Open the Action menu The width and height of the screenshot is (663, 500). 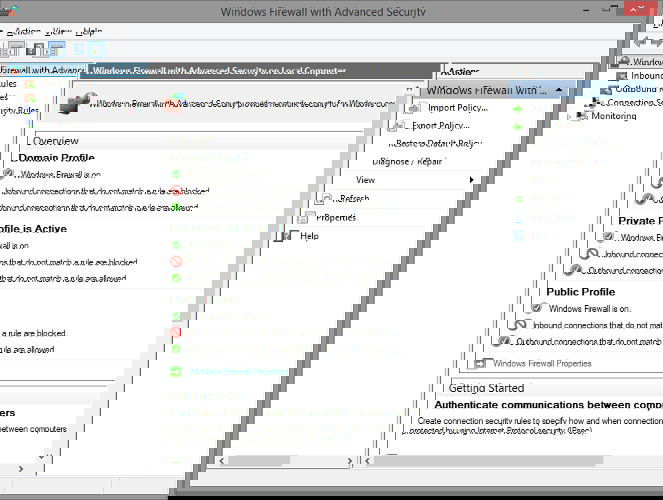(25, 32)
